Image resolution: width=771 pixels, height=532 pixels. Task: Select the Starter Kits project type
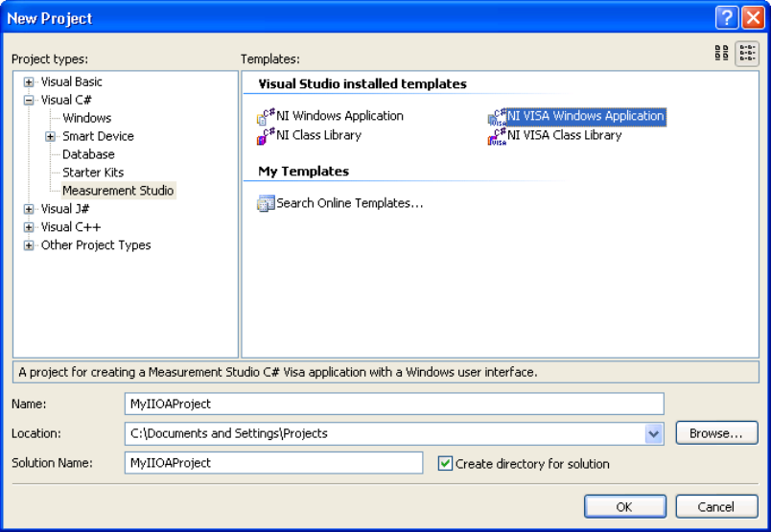93,173
